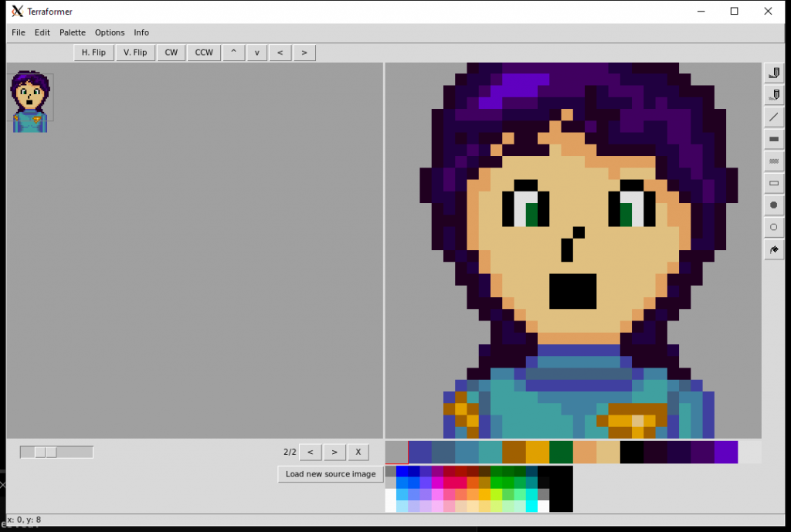The image size is (791, 532).
Task: Open the Palette menu
Action: 73,32
